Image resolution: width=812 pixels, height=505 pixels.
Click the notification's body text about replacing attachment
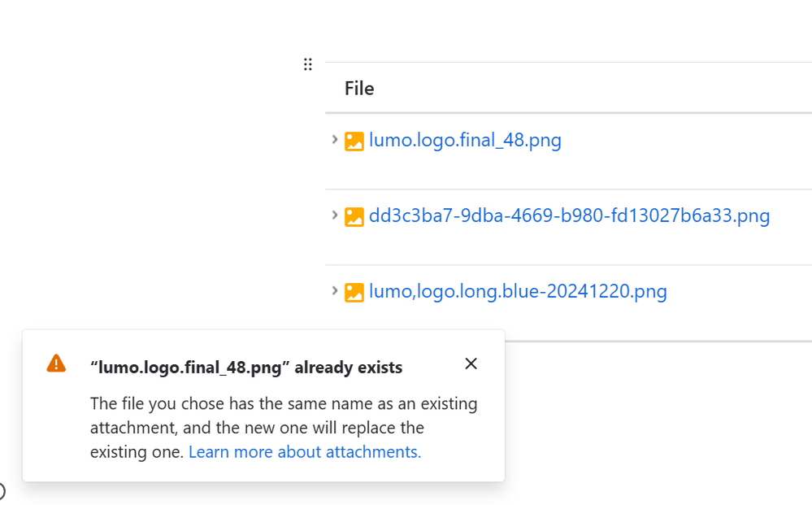pyautogui.click(x=284, y=427)
